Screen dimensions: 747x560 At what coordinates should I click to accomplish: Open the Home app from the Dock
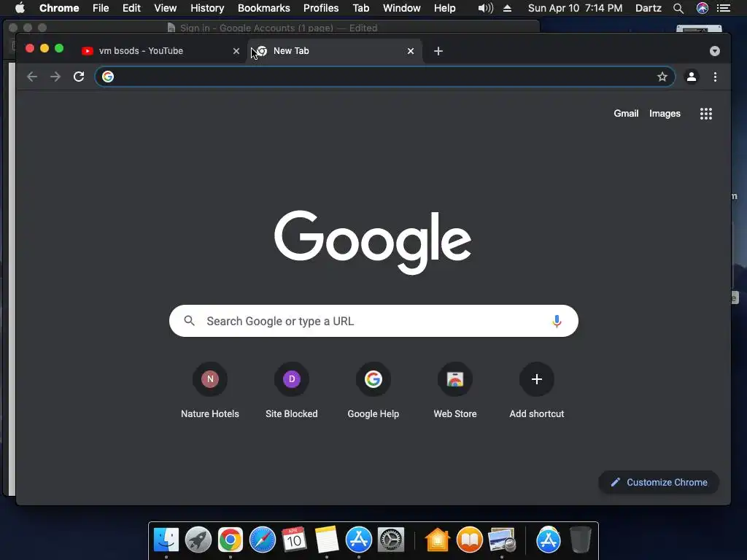(x=438, y=540)
